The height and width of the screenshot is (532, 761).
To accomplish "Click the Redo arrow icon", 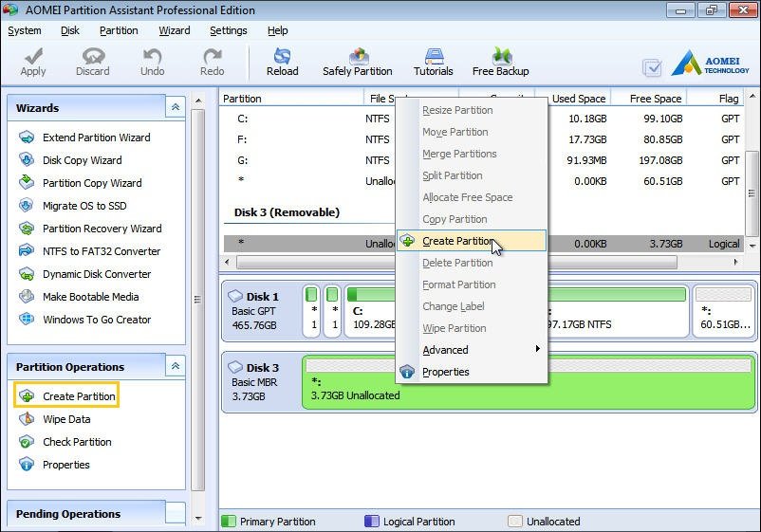I will [x=213, y=56].
